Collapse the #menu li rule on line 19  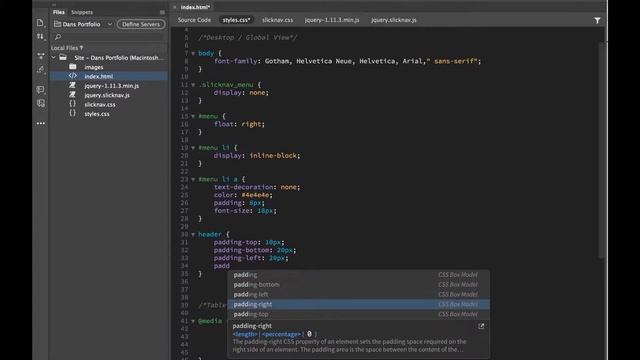[193, 148]
